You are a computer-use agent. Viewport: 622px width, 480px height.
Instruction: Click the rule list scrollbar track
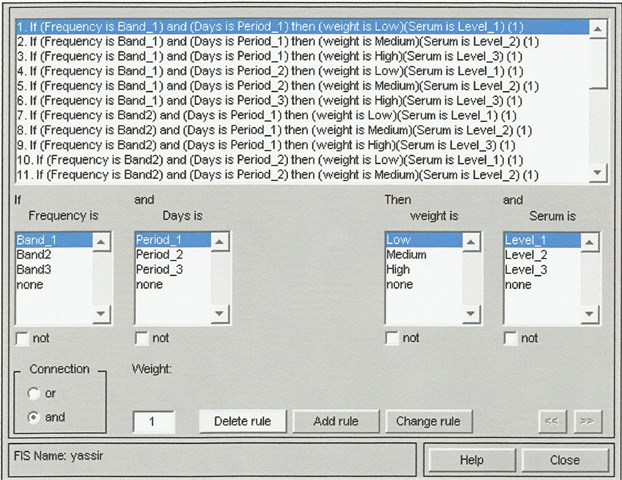[x=598, y=125]
